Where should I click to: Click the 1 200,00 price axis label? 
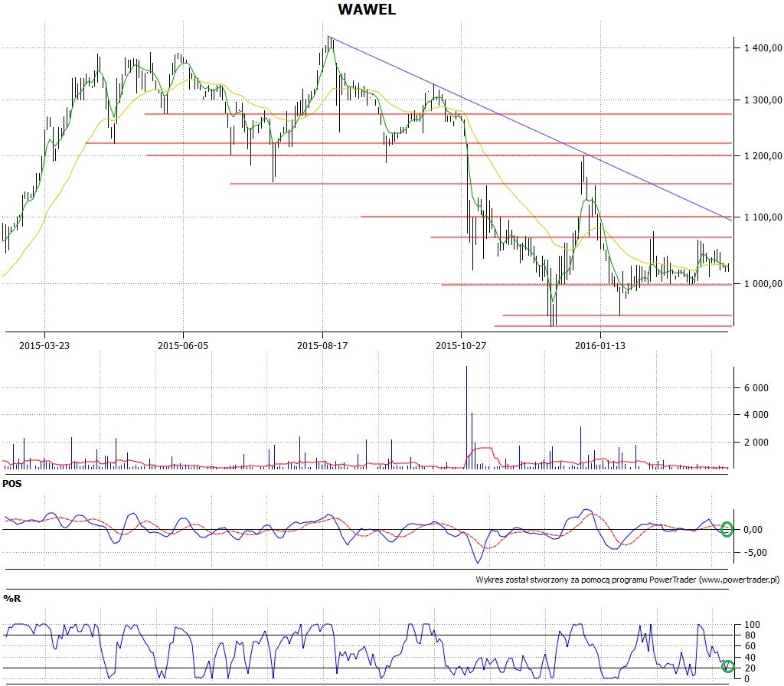[763, 156]
